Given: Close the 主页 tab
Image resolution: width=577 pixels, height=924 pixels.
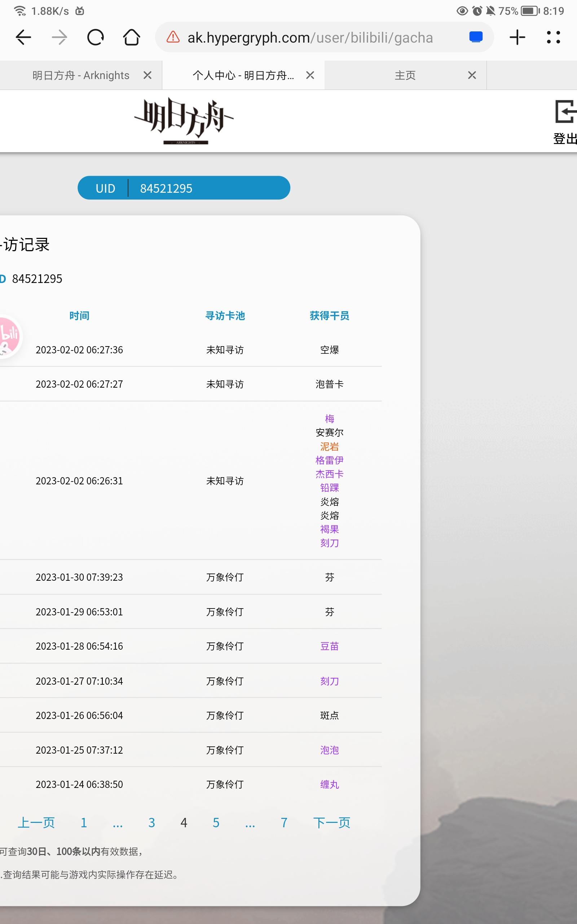Looking at the screenshot, I should click(472, 75).
